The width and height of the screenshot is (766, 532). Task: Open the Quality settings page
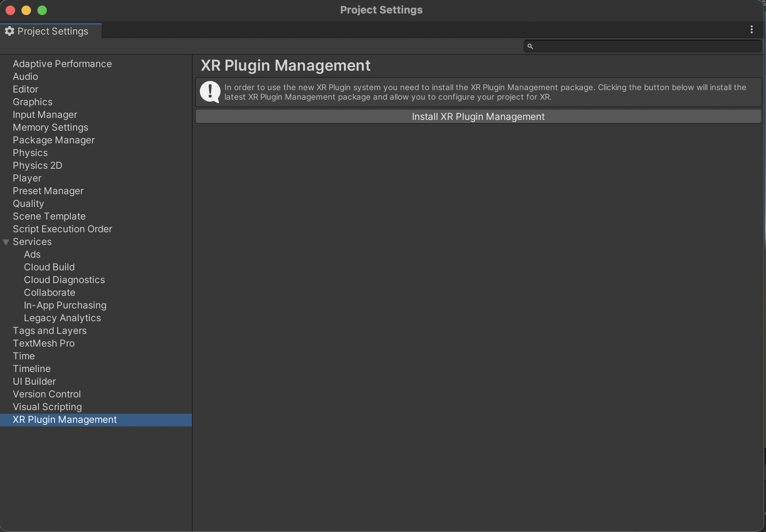tap(28, 203)
